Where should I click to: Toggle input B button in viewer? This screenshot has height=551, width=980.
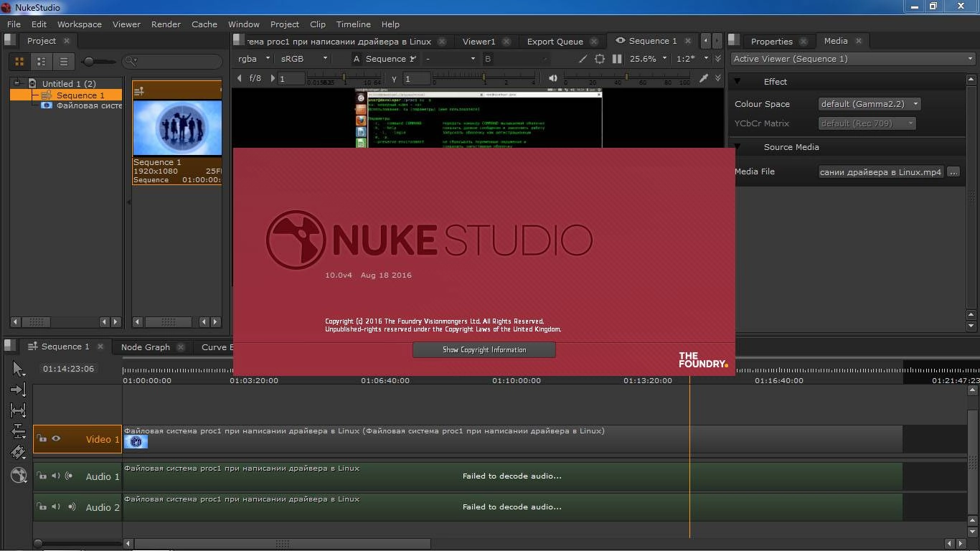coord(488,59)
